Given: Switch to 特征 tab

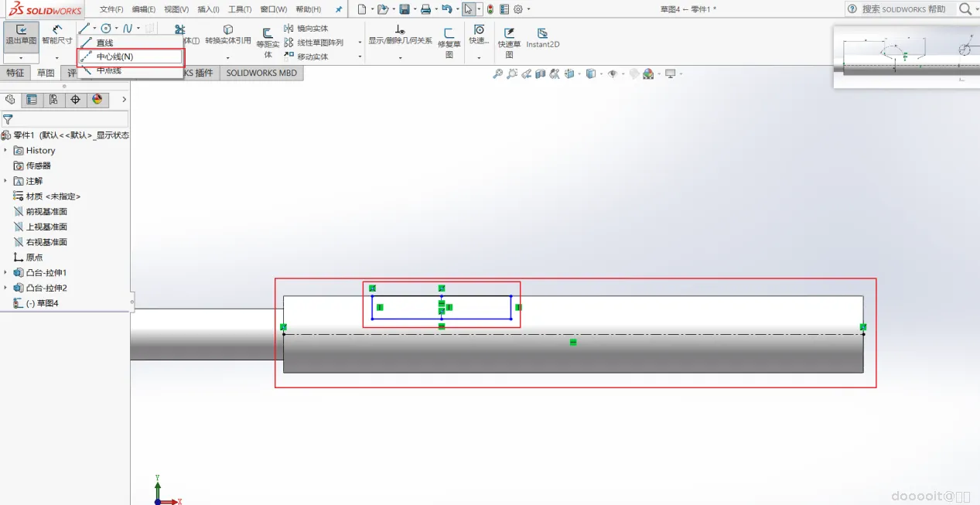Looking at the screenshot, I should [x=15, y=73].
